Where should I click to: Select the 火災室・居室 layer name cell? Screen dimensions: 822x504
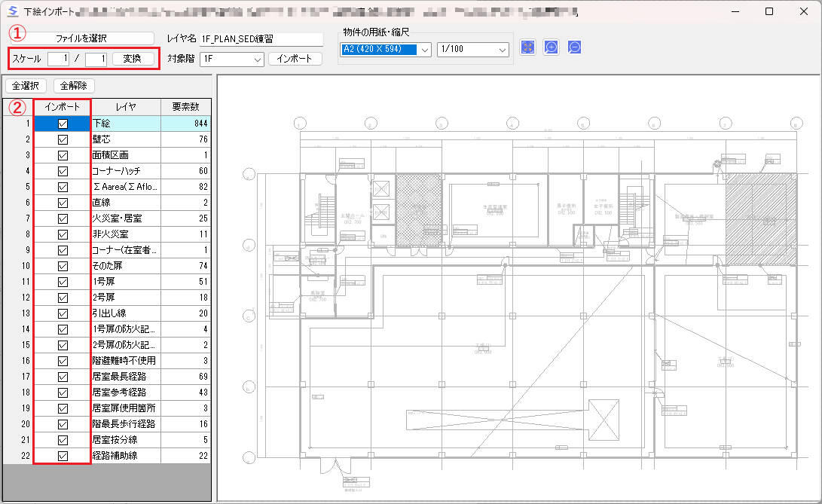(126, 218)
